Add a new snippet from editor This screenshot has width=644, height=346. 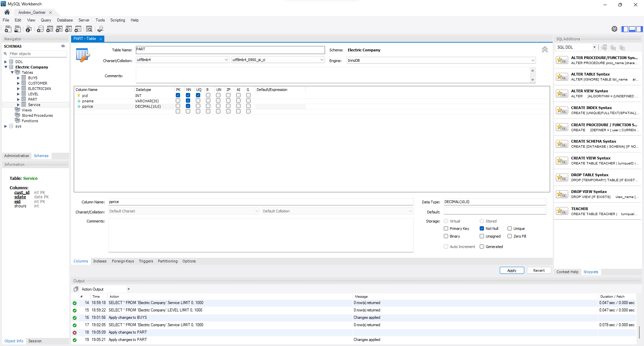point(604,47)
